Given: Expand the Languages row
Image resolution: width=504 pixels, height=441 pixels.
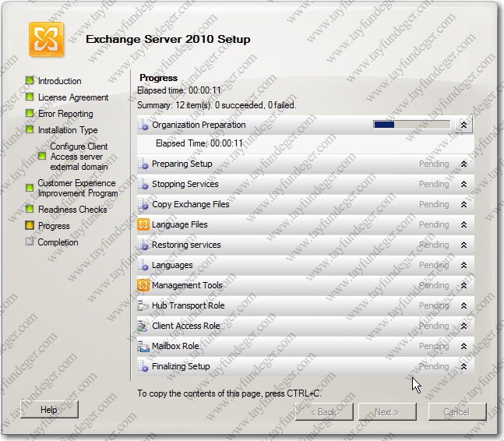Looking at the screenshot, I should pyautogui.click(x=463, y=265).
